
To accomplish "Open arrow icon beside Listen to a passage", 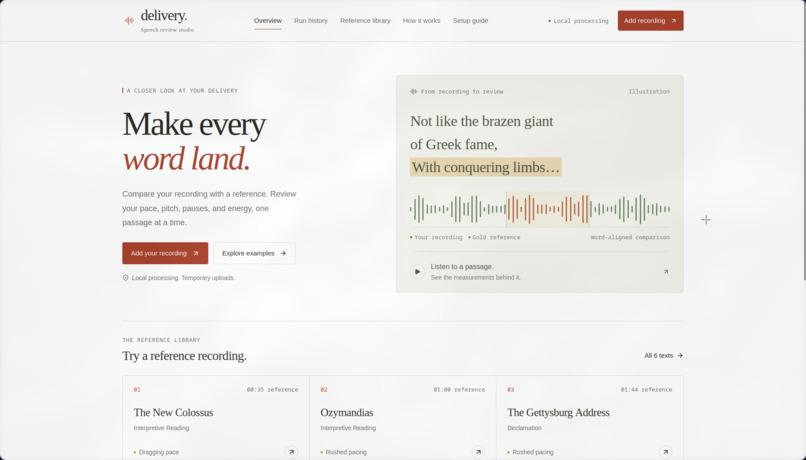I will (666, 271).
